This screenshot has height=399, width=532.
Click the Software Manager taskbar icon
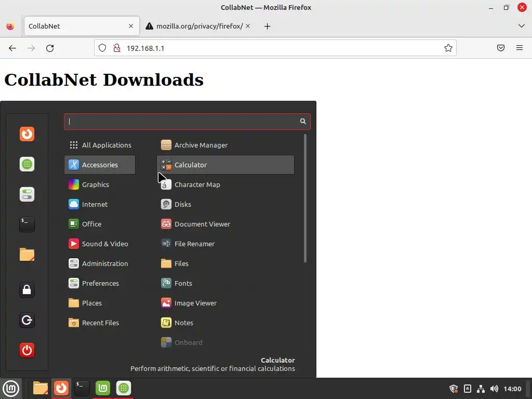tap(124, 388)
